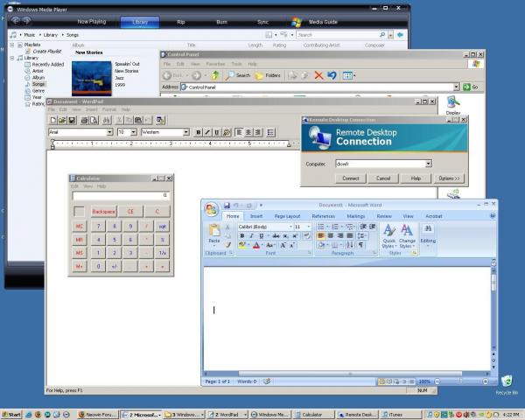Viewport: 525px width, 420px height.
Task: Switch to the Insert tab in Word
Action: pyautogui.click(x=256, y=216)
